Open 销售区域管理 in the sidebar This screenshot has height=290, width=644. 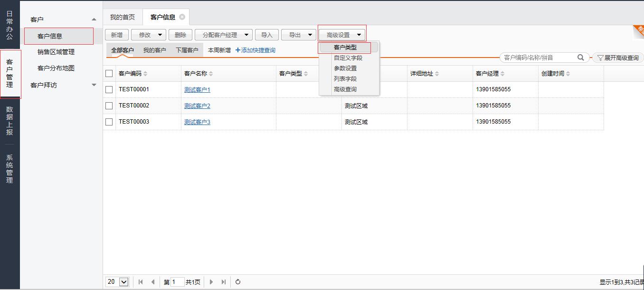click(56, 52)
